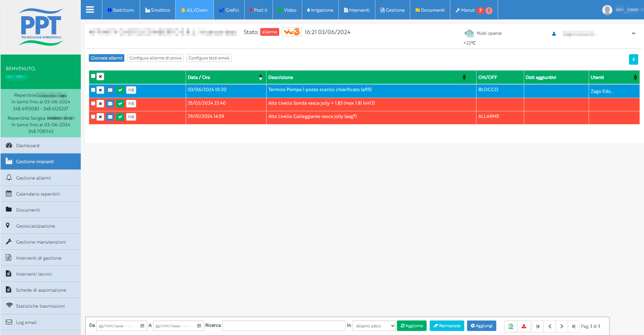Click email icon in Termico Pompa row

pyautogui.click(x=110, y=90)
